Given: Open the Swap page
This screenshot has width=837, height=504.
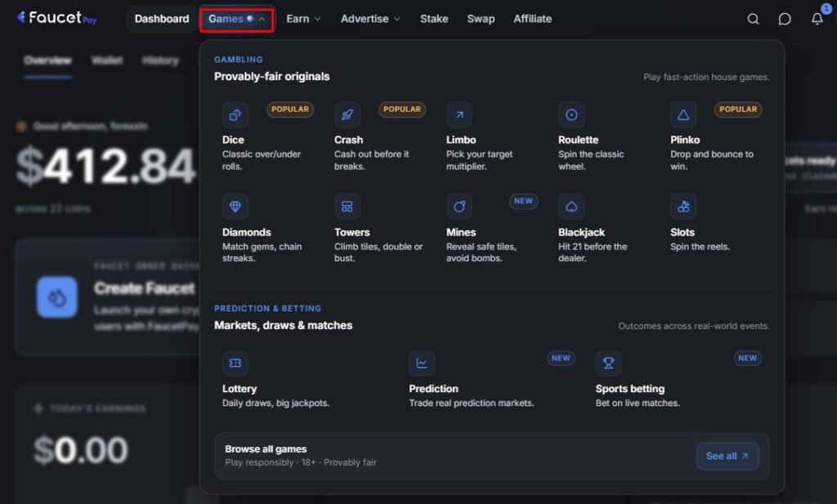Looking at the screenshot, I should coord(481,19).
